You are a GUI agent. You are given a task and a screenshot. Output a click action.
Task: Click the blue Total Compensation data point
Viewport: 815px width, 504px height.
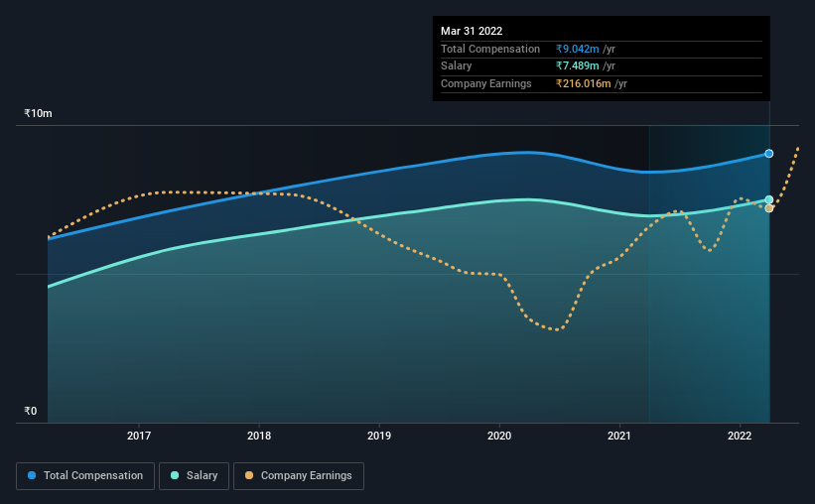768,154
